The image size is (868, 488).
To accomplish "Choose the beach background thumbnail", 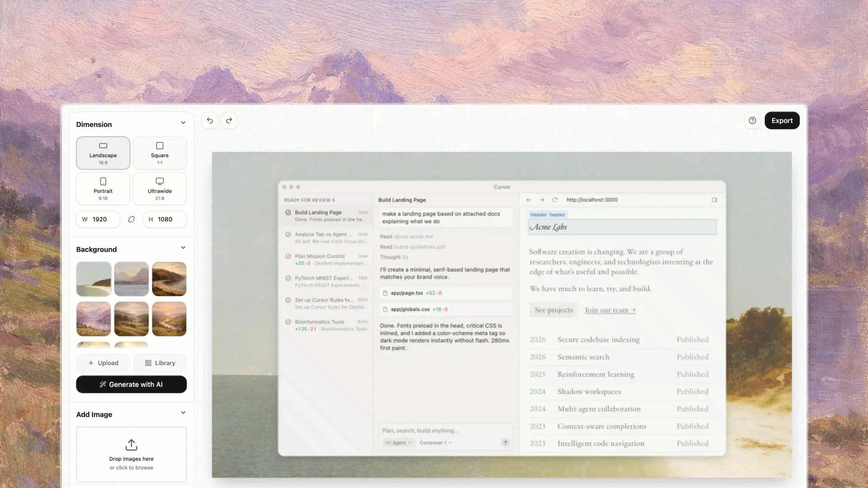I will (93, 279).
